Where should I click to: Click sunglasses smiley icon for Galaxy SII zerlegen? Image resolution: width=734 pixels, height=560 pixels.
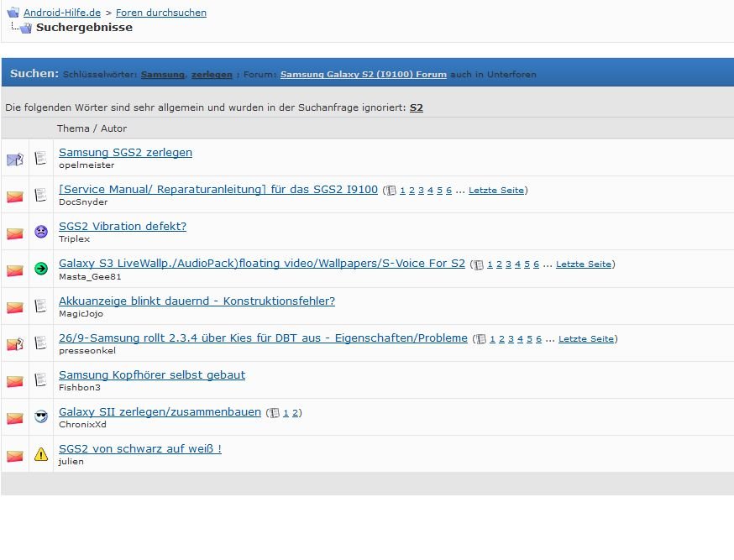click(x=41, y=416)
